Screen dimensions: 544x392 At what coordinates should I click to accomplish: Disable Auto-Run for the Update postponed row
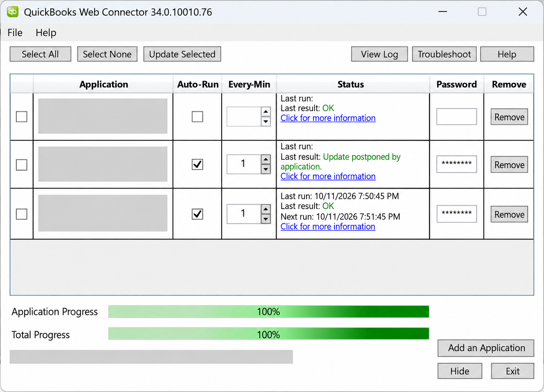197,164
